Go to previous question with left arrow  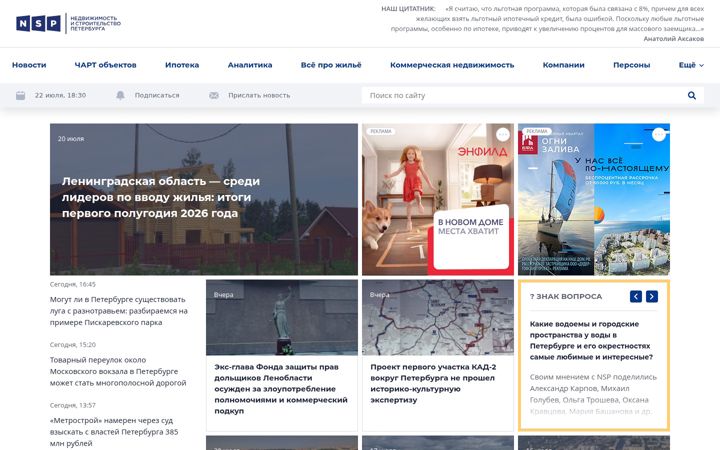click(636, 297)
